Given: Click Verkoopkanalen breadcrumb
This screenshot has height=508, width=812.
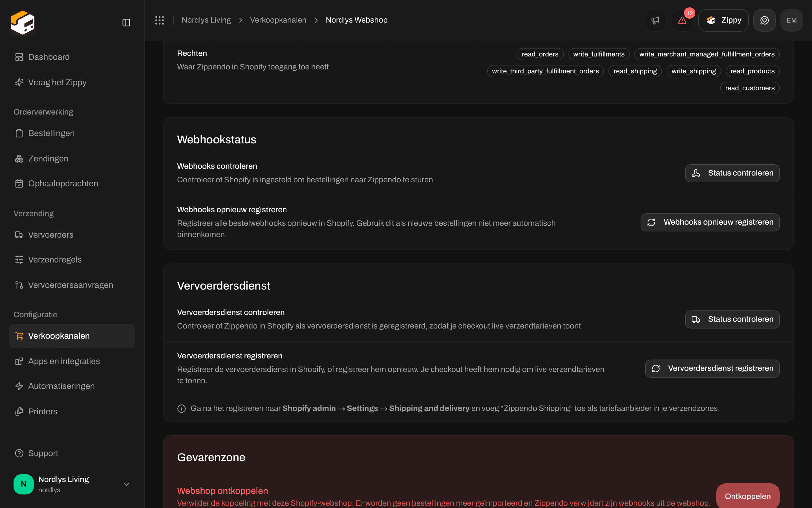Looking at the screenshot, I should (x=278, y=20).
